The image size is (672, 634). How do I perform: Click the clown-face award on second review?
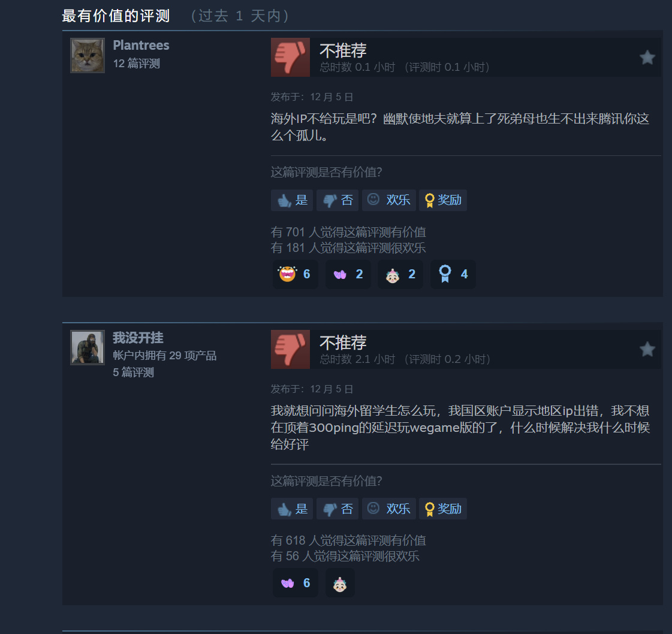(x=340, y=583)
